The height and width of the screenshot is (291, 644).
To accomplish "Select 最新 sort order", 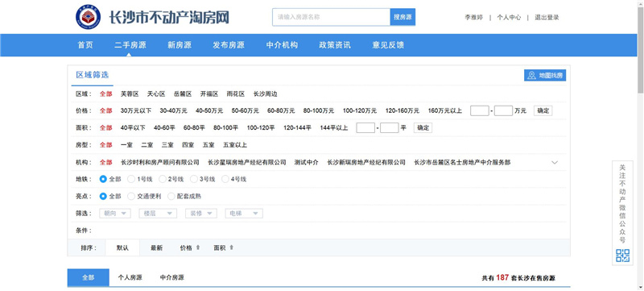I will click(156, 247).
